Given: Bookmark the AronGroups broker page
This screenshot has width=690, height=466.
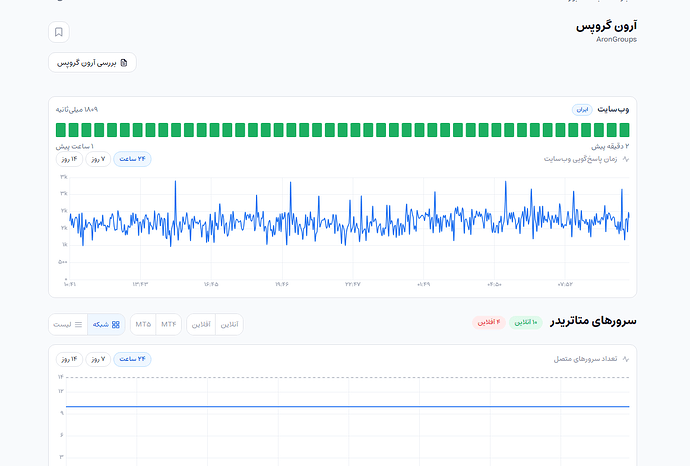Looking at the screenshot, I should pyautogui.click(x=59, y=32).
